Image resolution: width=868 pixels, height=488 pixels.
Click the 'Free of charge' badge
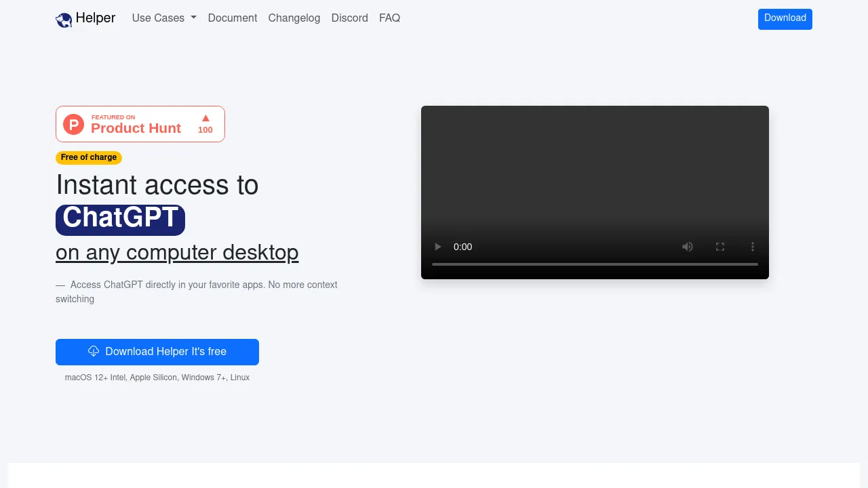tap(89, 157)
